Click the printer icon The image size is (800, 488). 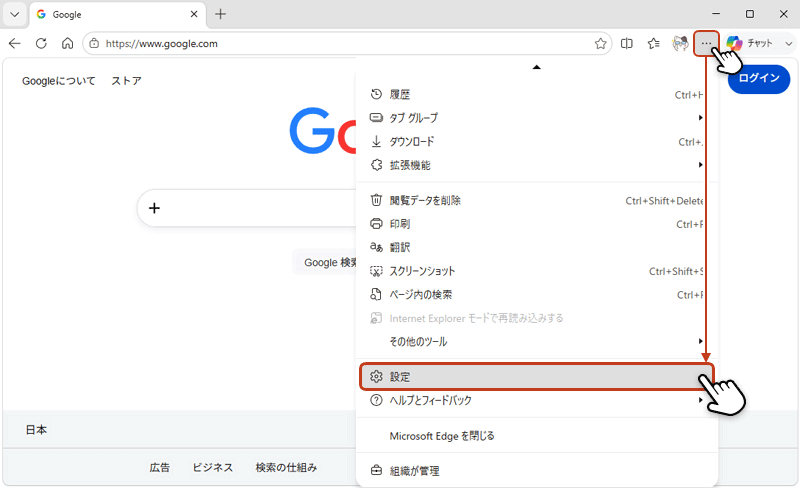[376, 224]
